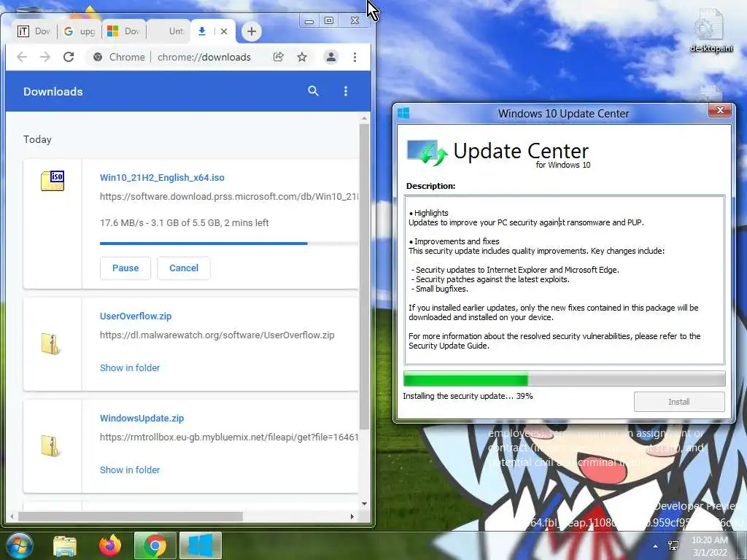
Task: Cancel the Win10 ISO download
Action: click(184, 268)
